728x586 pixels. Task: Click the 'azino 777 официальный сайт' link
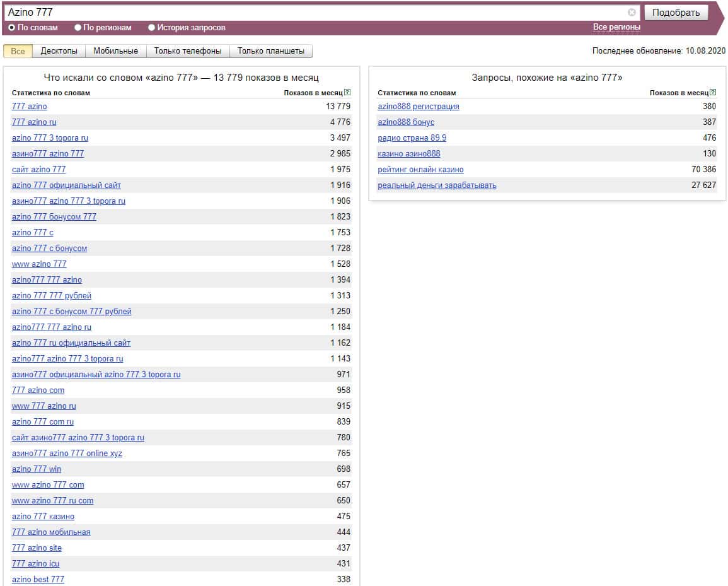click(x=66, y=185)
